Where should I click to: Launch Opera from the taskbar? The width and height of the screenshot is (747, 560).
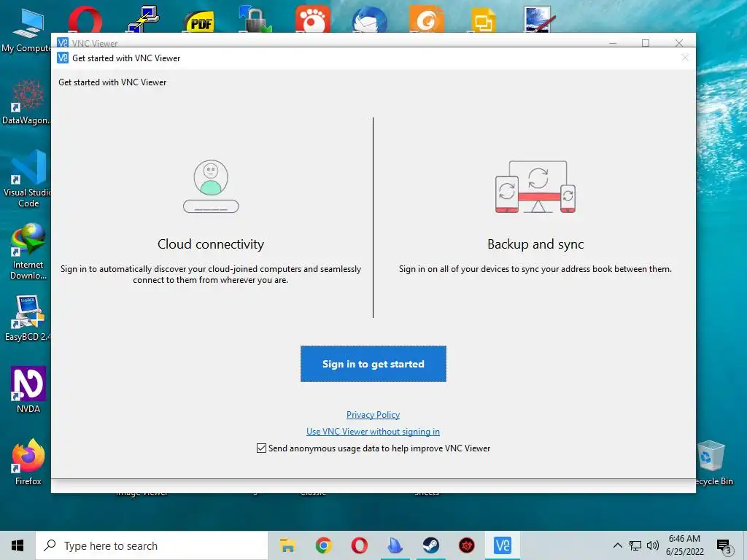pos(359,545)
